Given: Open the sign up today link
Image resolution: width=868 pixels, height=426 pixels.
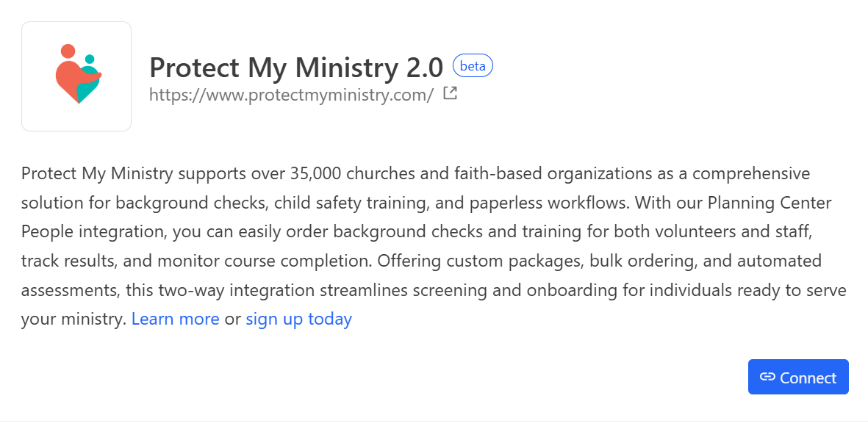Looking at the screenshot, I should click(x=299, y=319).
